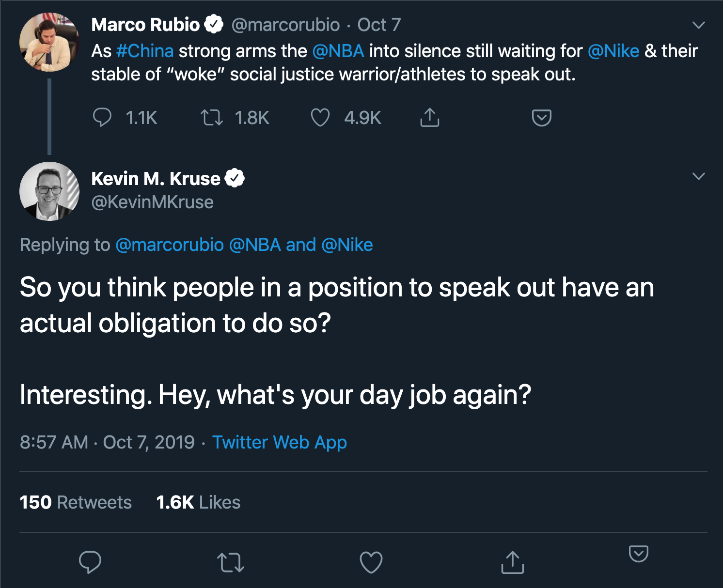Image resolution: width=723 pixels, height=588 pixels.
Task: Open @KevinMKruse handle
Action: 152,202
